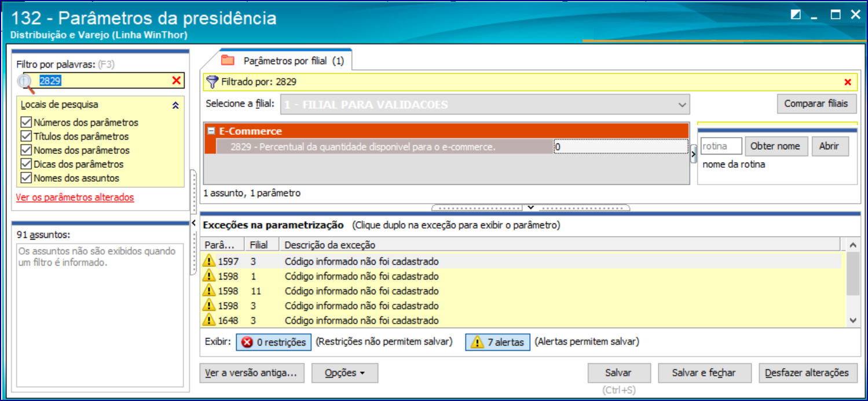Click the window restore-down icon in title bar
The height and width of the screenshot is (401, 868).
coord(796,16)
